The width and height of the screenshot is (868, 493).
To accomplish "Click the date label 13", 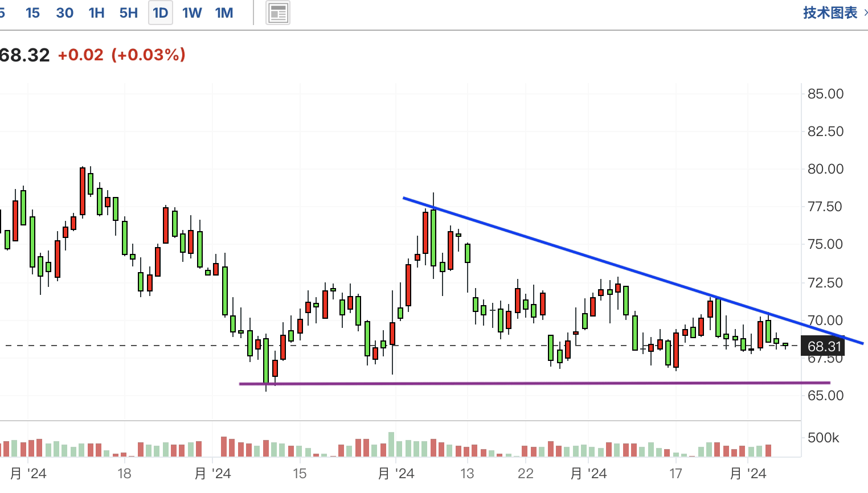I will coord(467,474).
